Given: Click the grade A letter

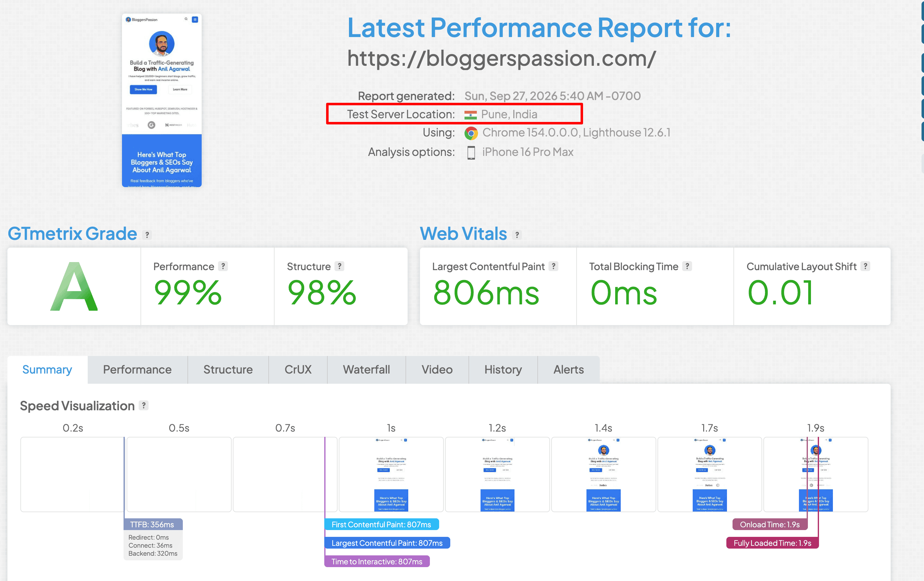Looking at the screenshot, I should [74, 287].
